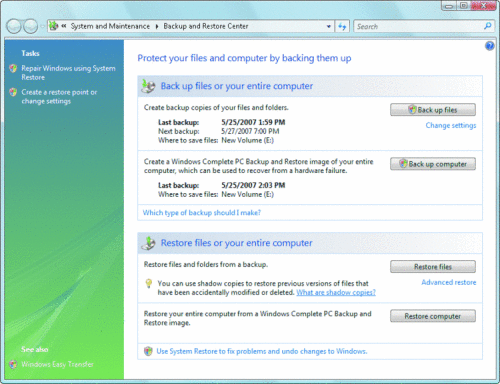Select System and Maintenance breadcrumb item
This screenshot has width=500, height=384.
point(110,26)
